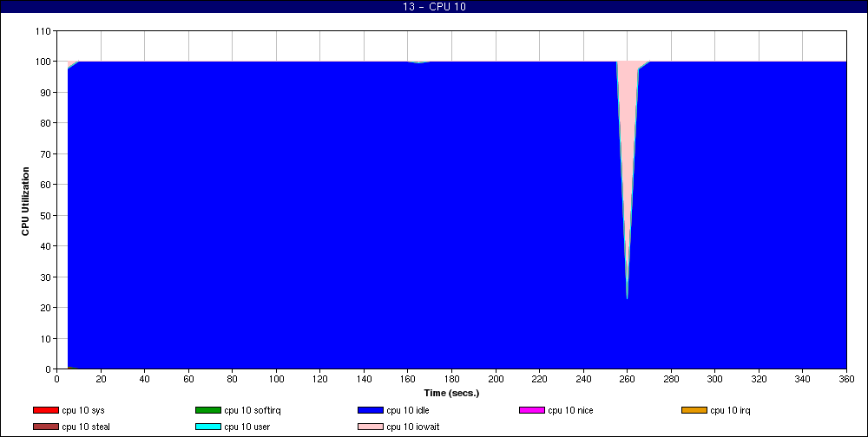
Task: Click the 'Time (secs.)' axis title
Action: tap(451, 394)
